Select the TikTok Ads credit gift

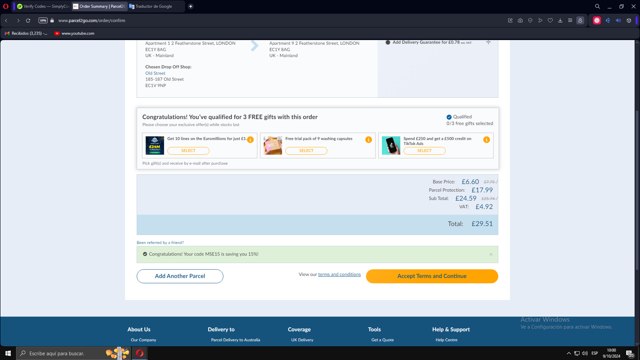(424, 151)
